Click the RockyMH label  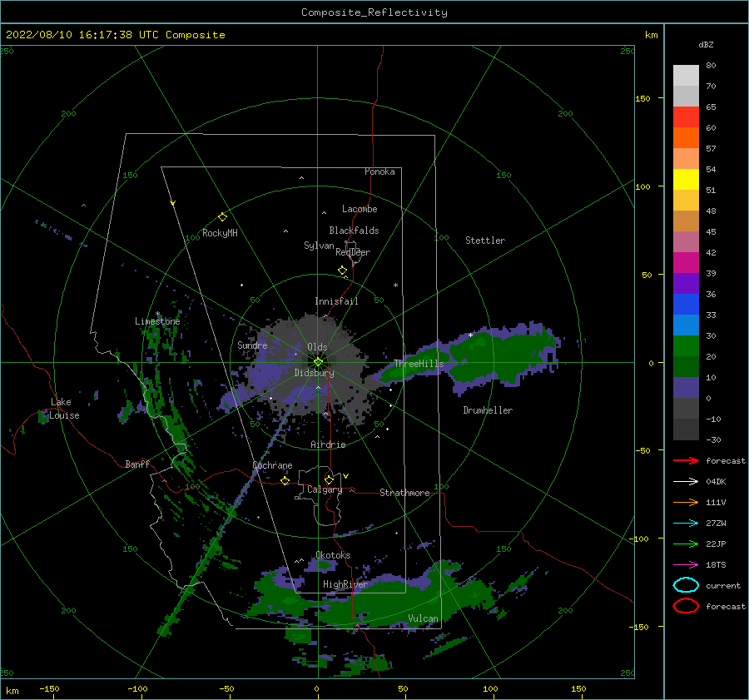pyautogui.click(x=220, y=233)
